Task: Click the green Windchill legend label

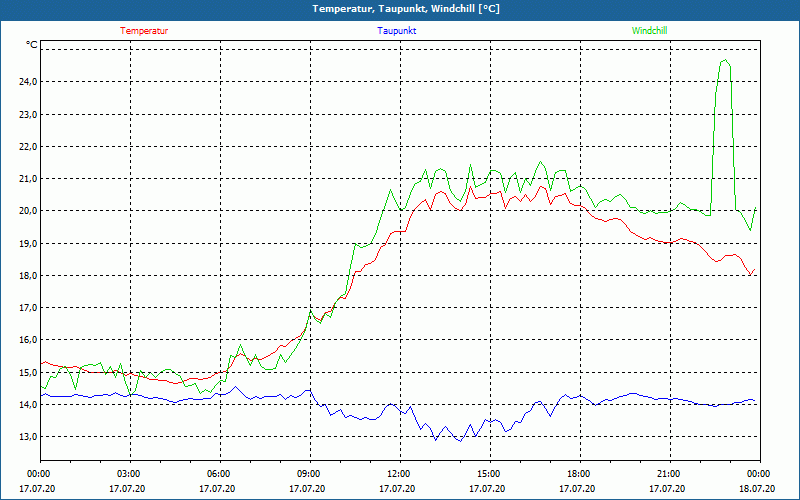Action: (x=649, y=31)
